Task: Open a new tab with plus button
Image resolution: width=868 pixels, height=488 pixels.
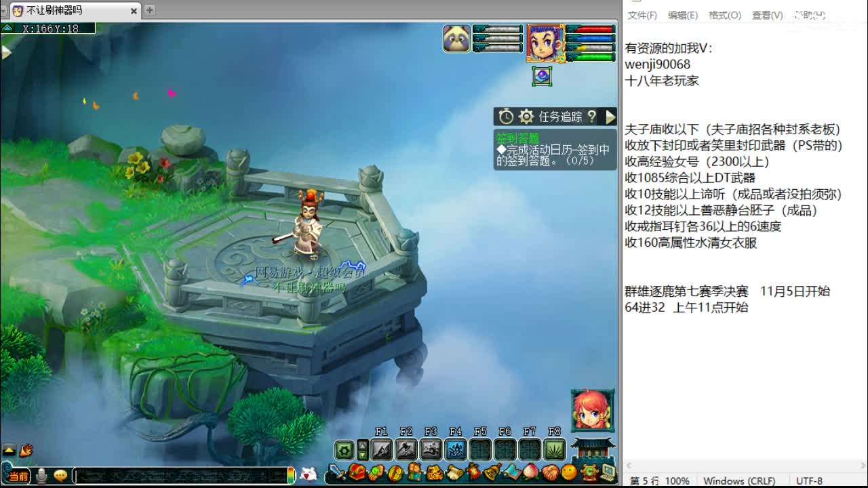Action: click(x=149, y=9)
